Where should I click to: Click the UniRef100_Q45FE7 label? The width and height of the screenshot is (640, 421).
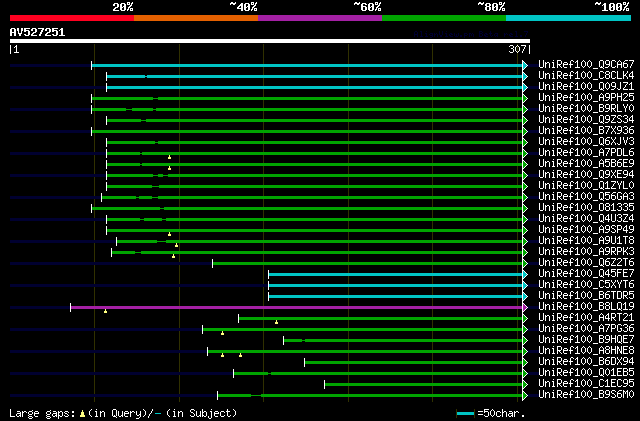(x=586, y=274)
